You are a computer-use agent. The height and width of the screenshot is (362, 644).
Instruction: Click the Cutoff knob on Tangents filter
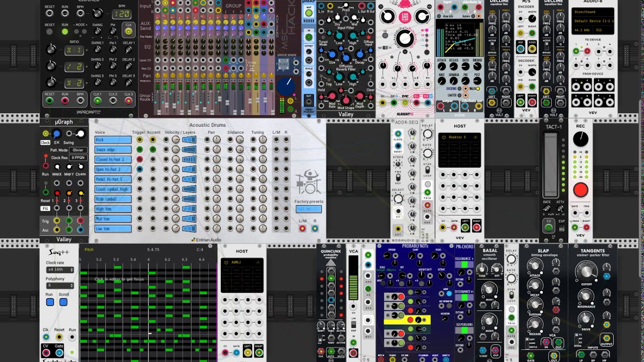586,272
